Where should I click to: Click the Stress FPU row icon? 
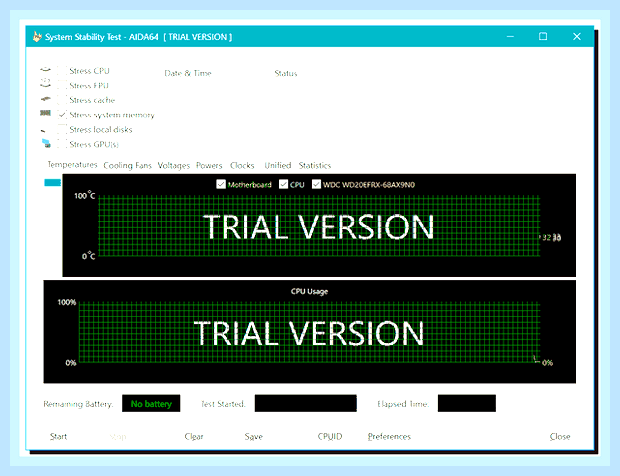[45, 84]
